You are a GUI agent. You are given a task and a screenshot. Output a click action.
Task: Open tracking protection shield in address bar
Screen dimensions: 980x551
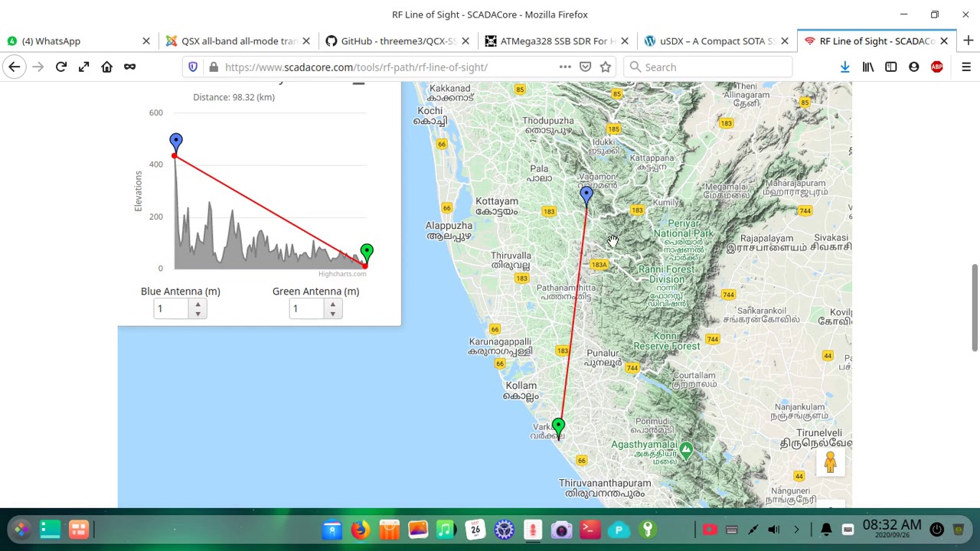click(193, 67)
